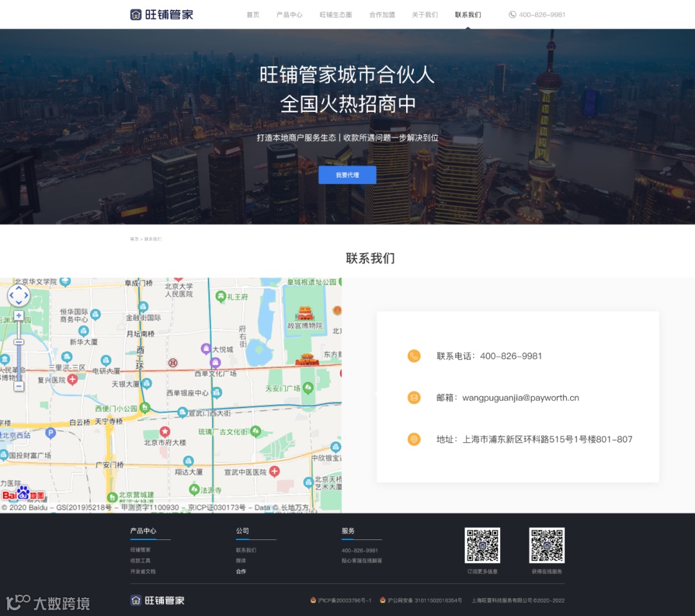Open the 沪ICP备 record link
This screenshot has width=695, height=616.
pyautogui.click(x=341, y=601)
